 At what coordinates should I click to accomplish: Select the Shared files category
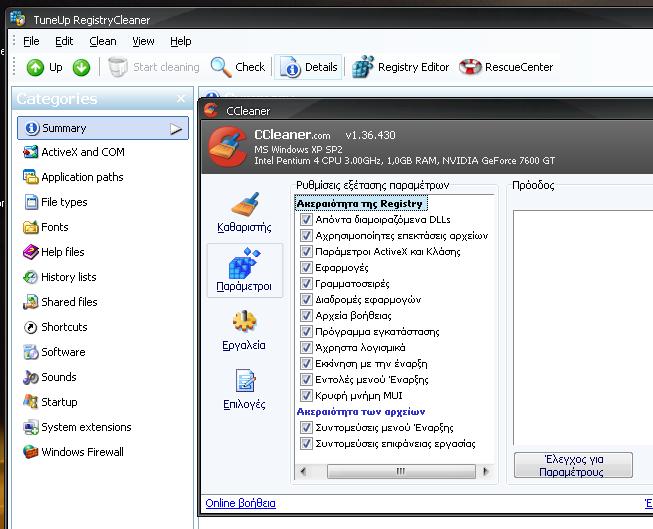[x=60, y=302]
